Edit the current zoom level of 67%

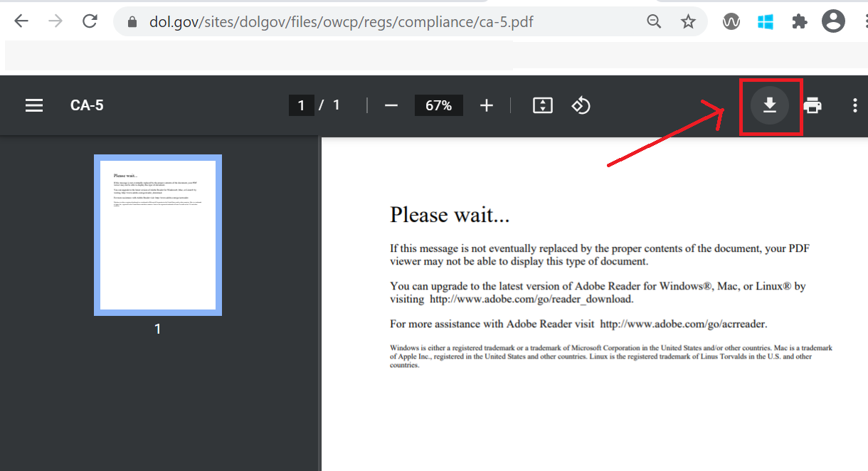pos(438,105)
